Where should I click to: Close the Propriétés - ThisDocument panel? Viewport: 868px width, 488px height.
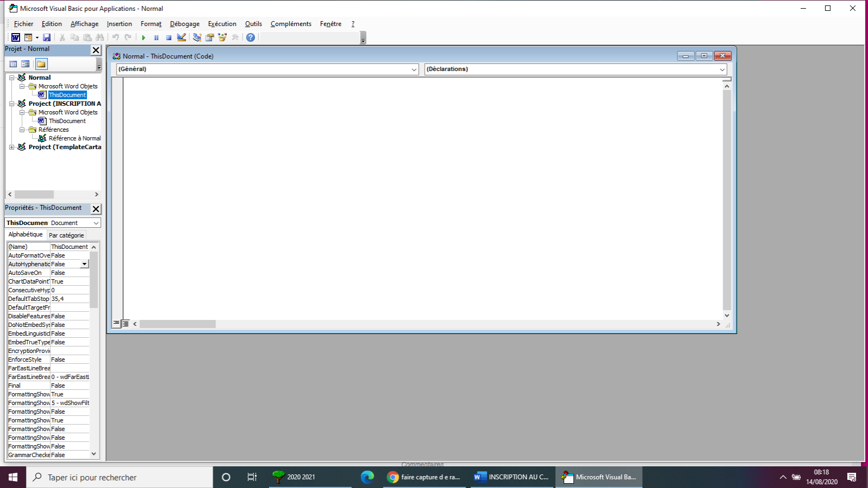coord(96,209)
